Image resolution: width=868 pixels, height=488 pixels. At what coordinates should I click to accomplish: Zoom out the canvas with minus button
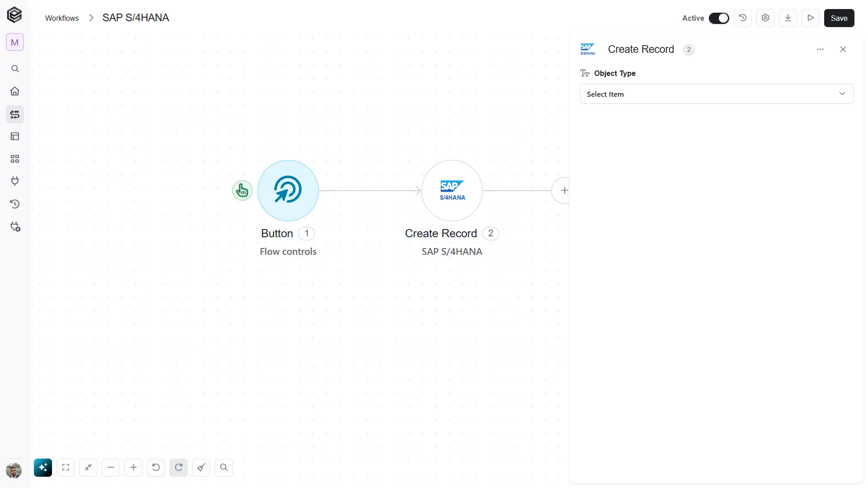[111, 468]
